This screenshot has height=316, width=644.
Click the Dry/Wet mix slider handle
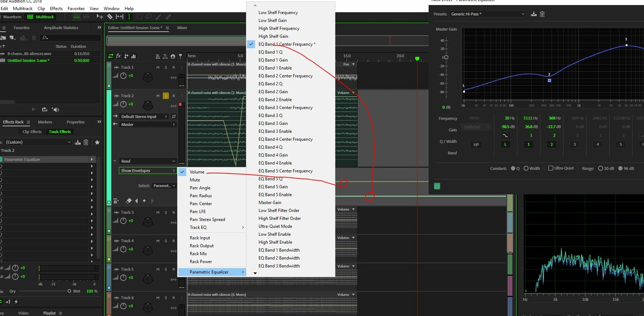tap(69, 291)
